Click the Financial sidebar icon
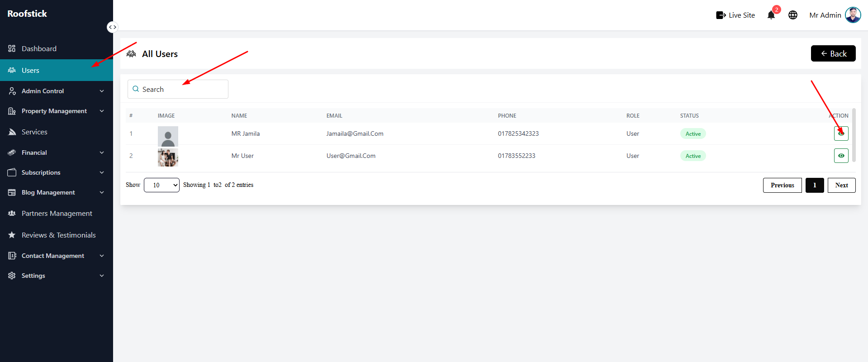Screen dimensions: 868x362 click(12, 152)
